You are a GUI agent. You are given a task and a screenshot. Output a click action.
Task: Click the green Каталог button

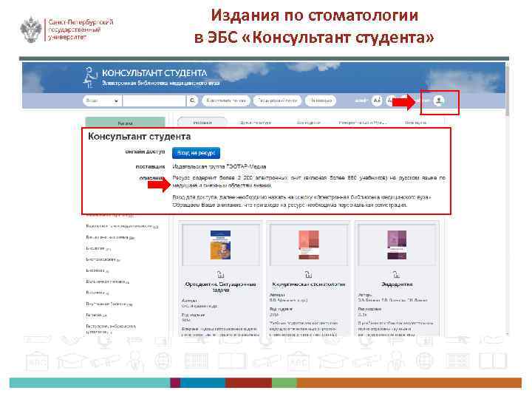tap(125, 123)
